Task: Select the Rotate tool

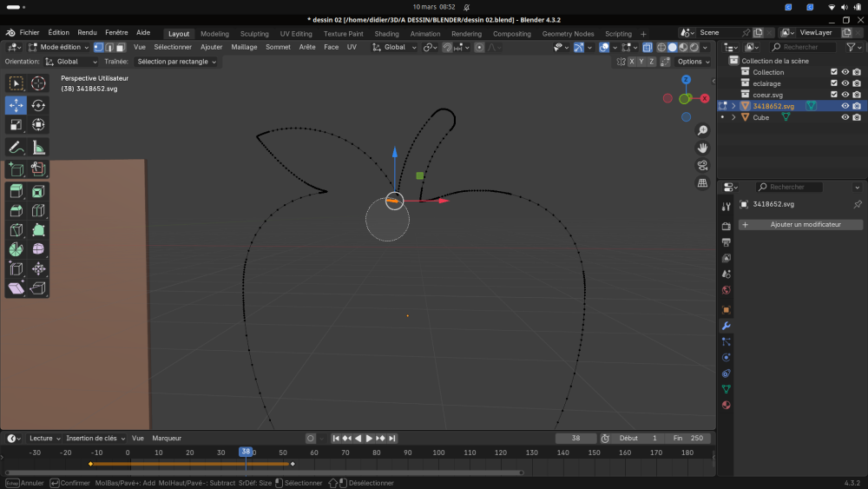Action: [x=38, y=105]
